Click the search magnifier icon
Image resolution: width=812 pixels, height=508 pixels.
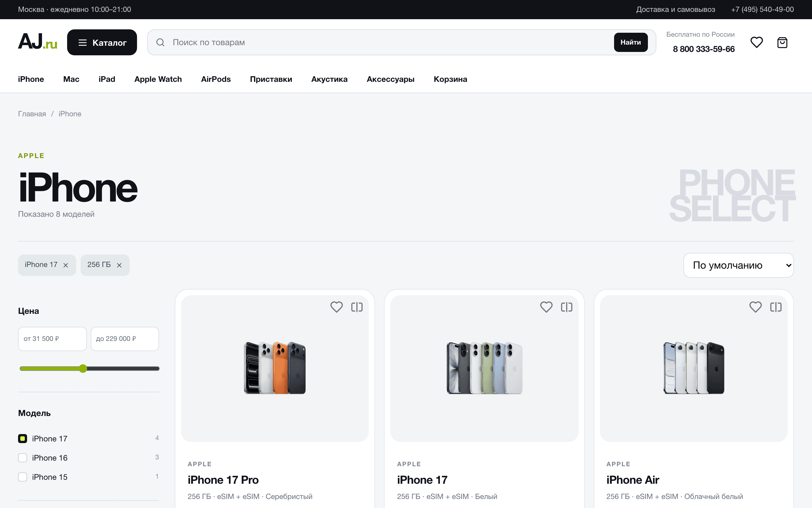(160, 42)
